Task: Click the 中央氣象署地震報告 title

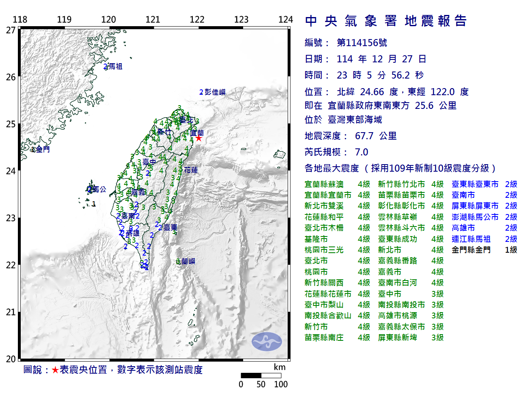Action: coord(386,21)
